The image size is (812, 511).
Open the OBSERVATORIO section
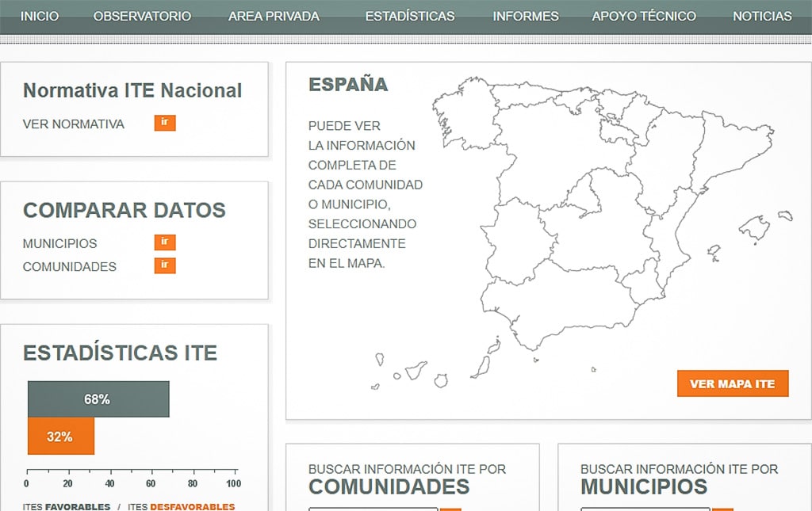tap(142, 16)
